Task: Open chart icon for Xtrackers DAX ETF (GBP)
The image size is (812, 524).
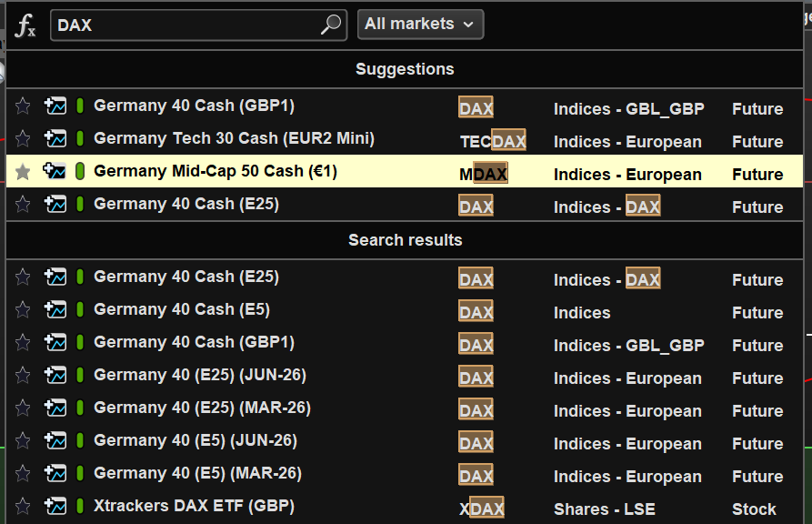Action: click(x=55, y=506)
